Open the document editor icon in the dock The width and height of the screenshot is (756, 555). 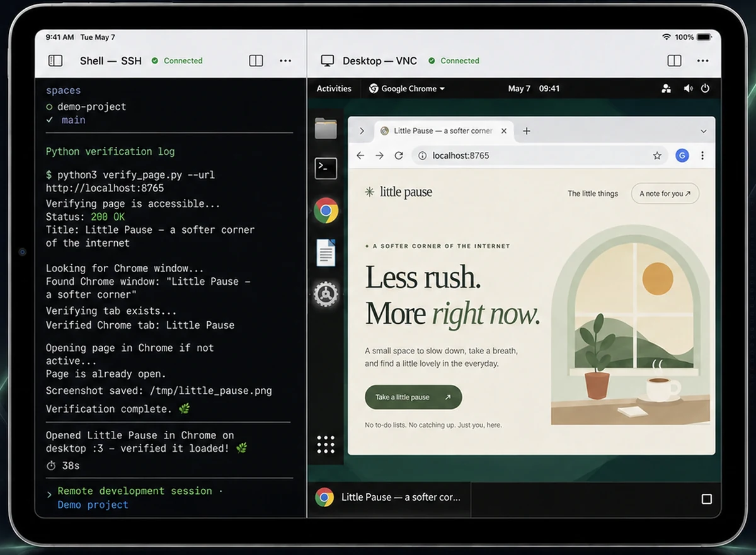pos(326,253)
